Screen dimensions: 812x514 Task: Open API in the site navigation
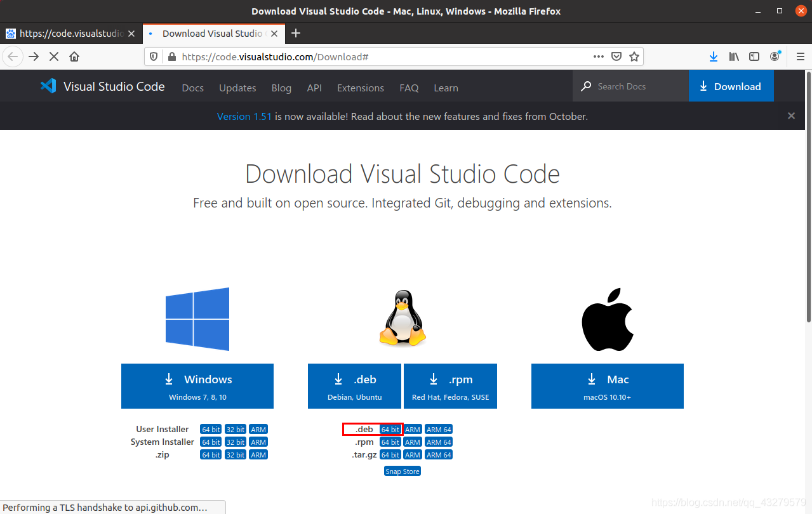(x=314, y=88)
